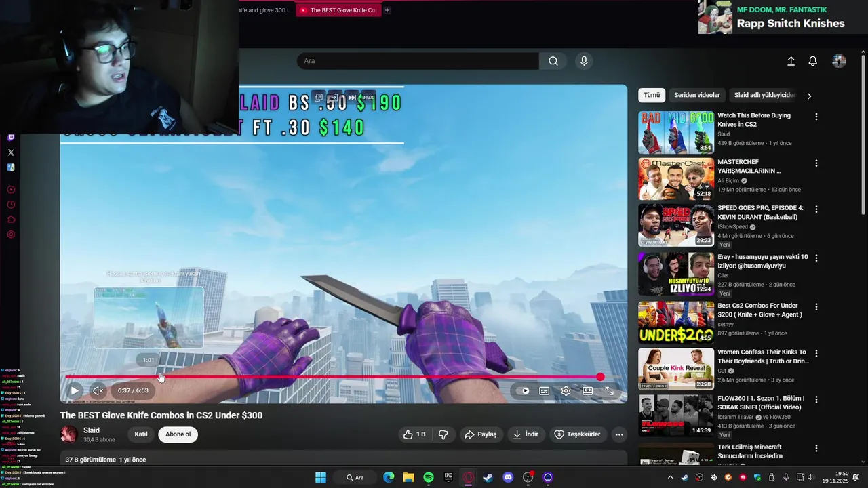Open Best Cs2 Combos For Under $200 thumbnail
This screenshot has height=488, width=868.
[x=676, y=323]
